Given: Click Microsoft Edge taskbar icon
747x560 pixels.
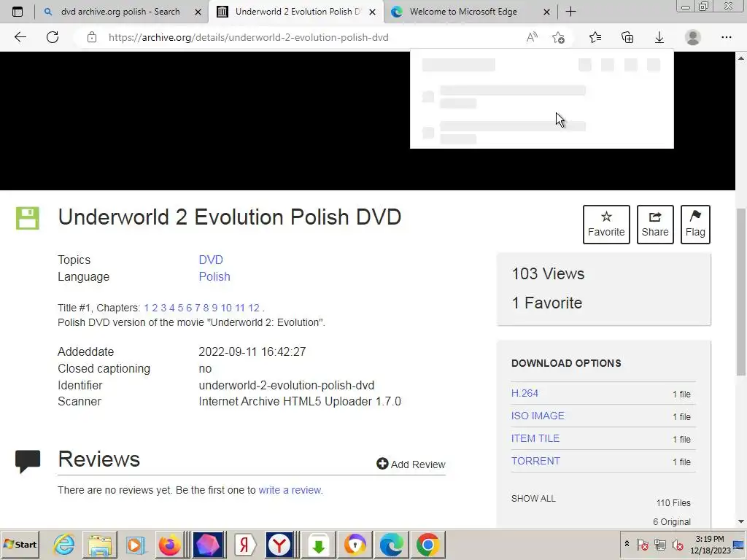Looking at the screenshot, I should (x=391, y=544).
